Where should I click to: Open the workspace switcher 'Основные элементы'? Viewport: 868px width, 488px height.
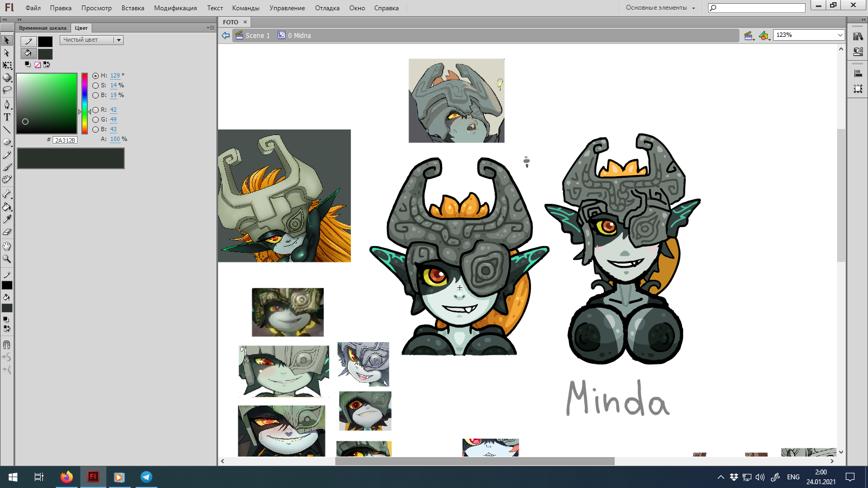click(x=660, y=8)
